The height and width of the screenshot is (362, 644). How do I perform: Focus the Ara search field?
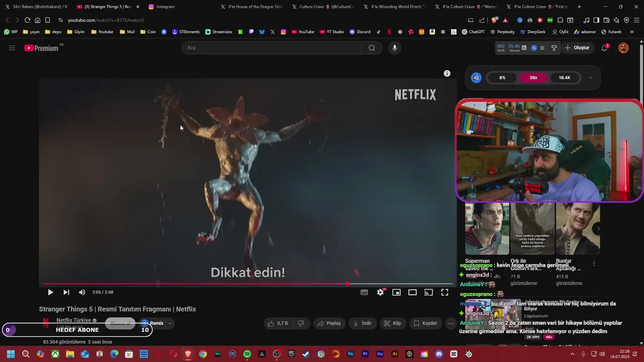tap(272, 48)
